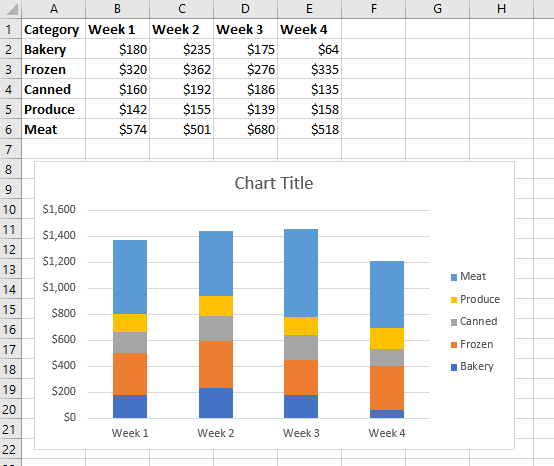Click the $1,000 vertical axis label
Image resolution: width=554 pixels, height=466 pixels.
pyautogui.click(x=59, y=287)
